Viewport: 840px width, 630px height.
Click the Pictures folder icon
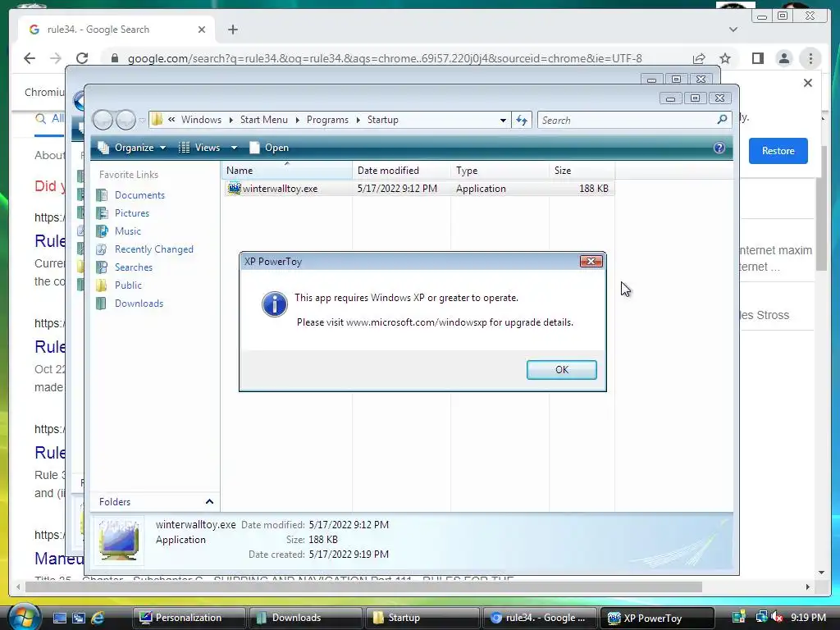point(101,213)
